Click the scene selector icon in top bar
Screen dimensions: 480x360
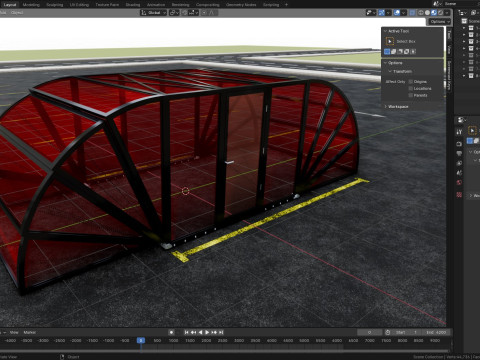(438, 4)
